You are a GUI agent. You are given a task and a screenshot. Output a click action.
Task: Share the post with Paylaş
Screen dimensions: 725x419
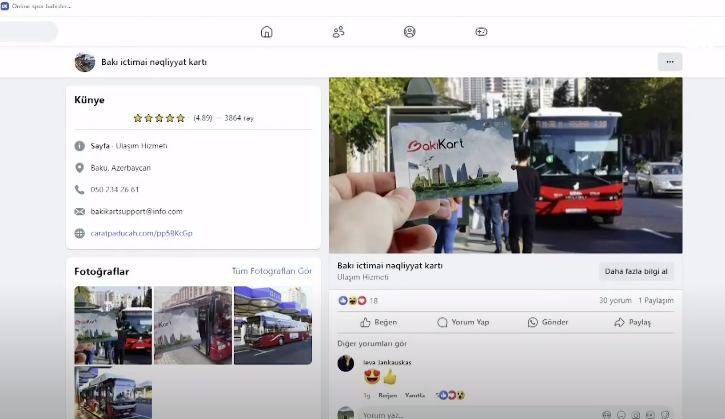[632, 322]
